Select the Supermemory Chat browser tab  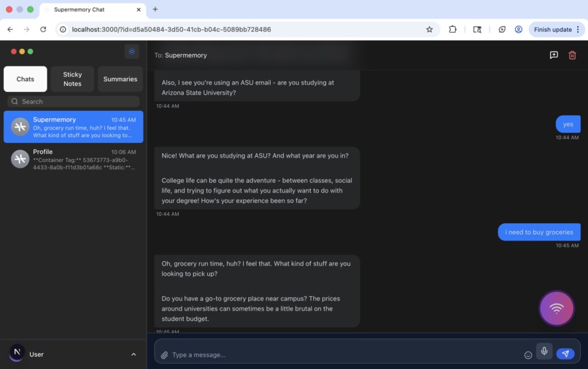coord(92,9)
